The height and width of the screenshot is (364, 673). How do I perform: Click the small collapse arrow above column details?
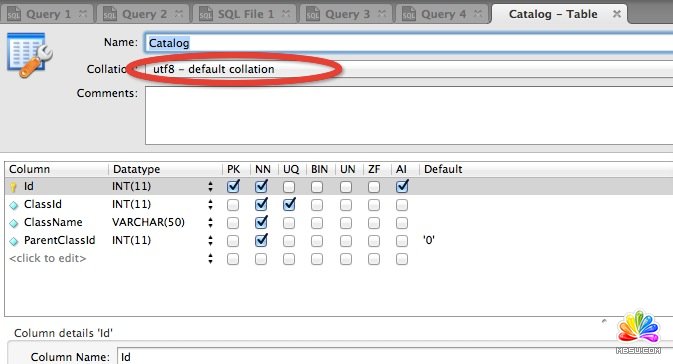point(604,321)
